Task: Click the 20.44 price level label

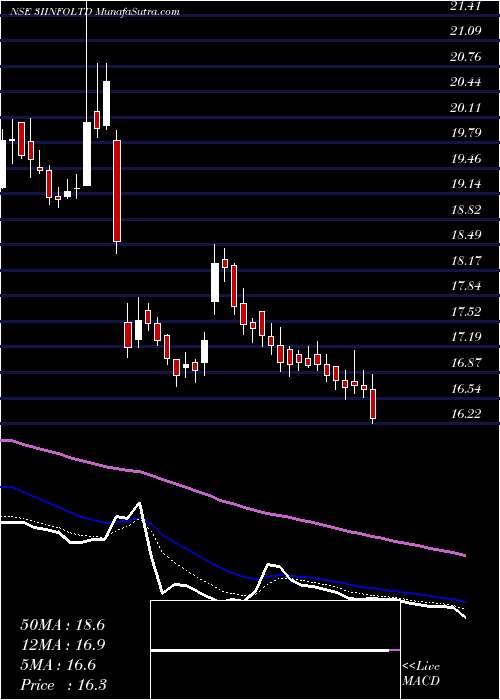Action: (x=468, y=82)
